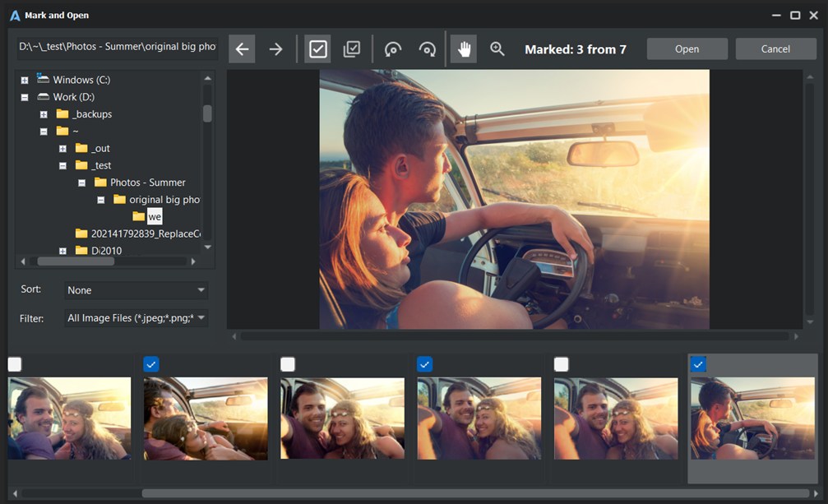
Task: Collapse the Photos - Summer folder
Action: (82, 182)
